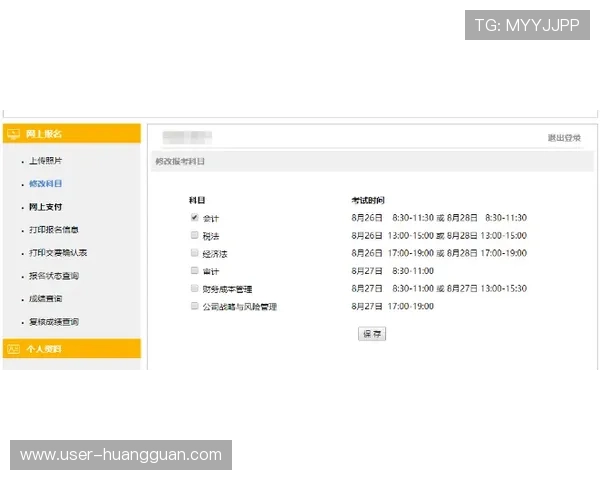Click exam time 8月27日 17:00-19:00
This screenshot has height=480, width=600.
pos(393,306)
